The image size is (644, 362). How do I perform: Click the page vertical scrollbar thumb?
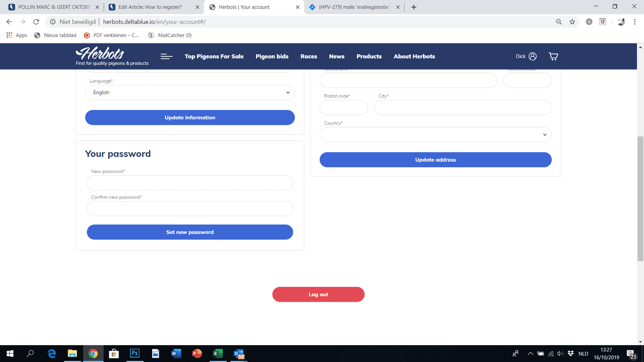point(640,198)
